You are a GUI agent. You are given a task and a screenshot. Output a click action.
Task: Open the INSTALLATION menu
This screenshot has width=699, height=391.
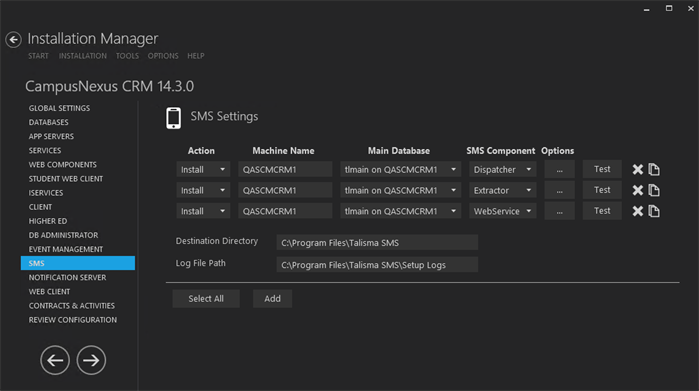[83, 56]
